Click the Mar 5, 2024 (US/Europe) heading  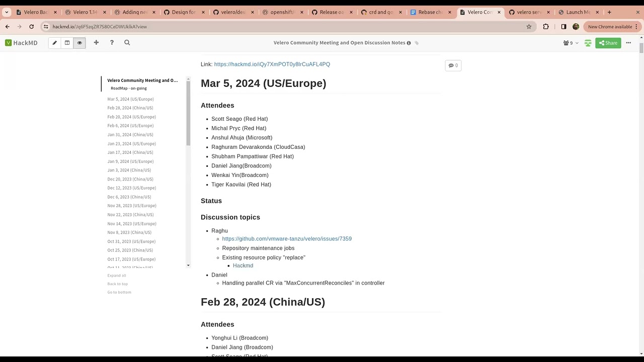pyautogui.click(x=264, y=83)
